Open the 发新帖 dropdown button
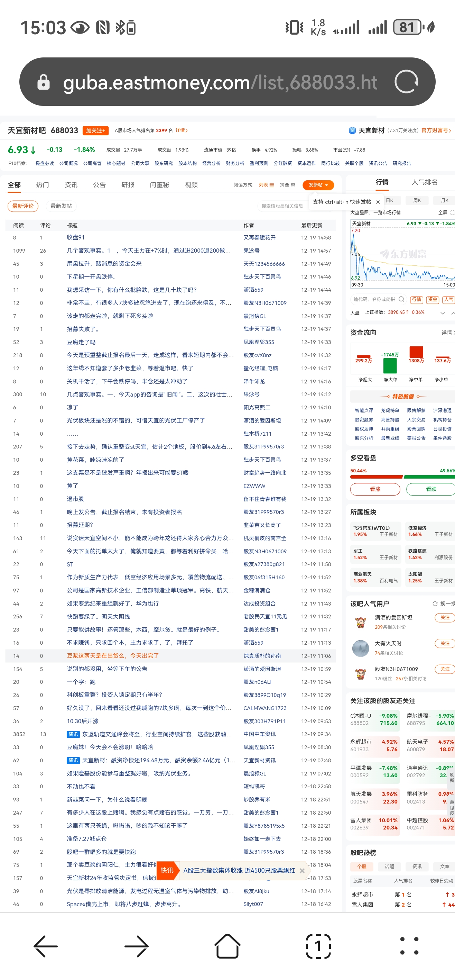 318,185
